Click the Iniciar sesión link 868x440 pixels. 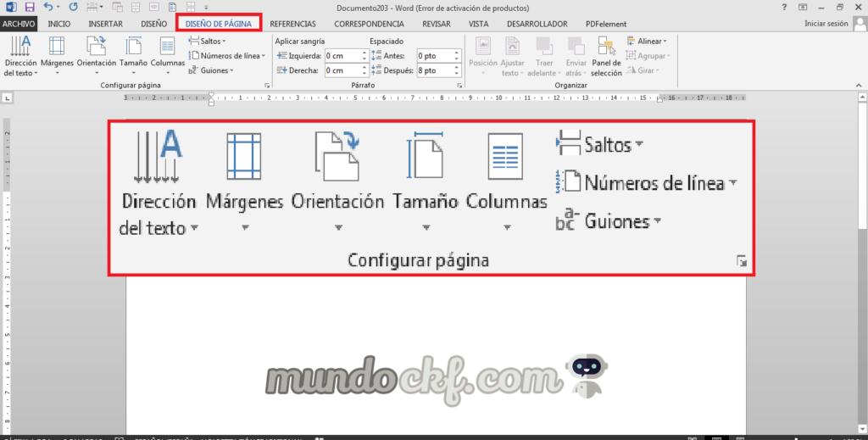coord(826,24)
